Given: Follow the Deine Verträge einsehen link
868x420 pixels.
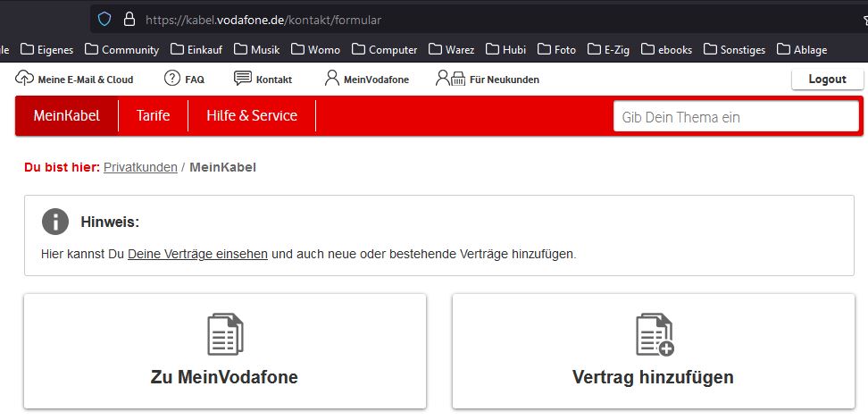Looking at the screenshot, I should (197, 255).
